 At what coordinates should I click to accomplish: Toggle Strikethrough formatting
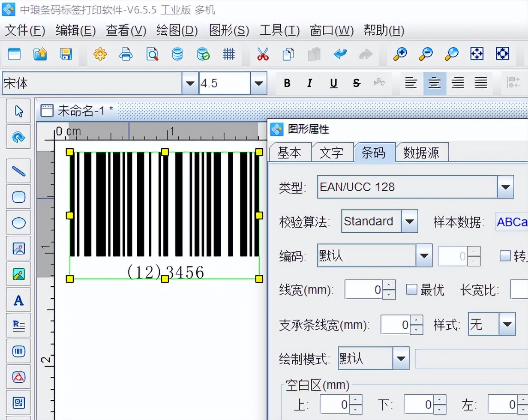point(357,84)
